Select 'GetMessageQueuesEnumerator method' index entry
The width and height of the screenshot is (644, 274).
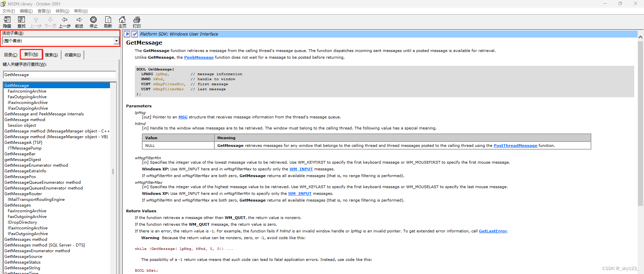click(43, 188)
